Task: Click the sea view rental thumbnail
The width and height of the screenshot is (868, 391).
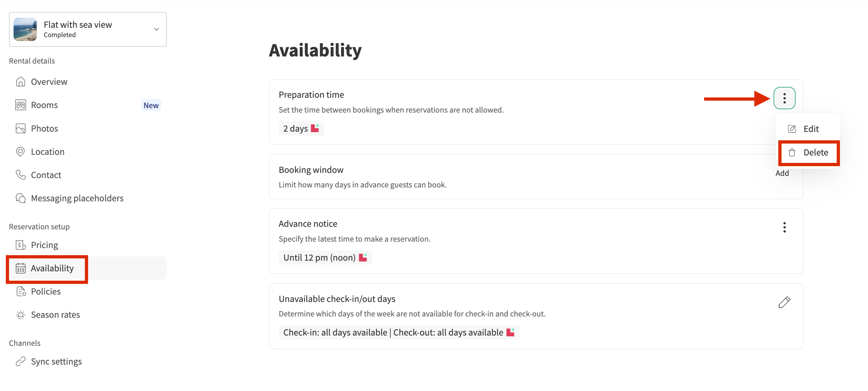Action: pos(25,29)
